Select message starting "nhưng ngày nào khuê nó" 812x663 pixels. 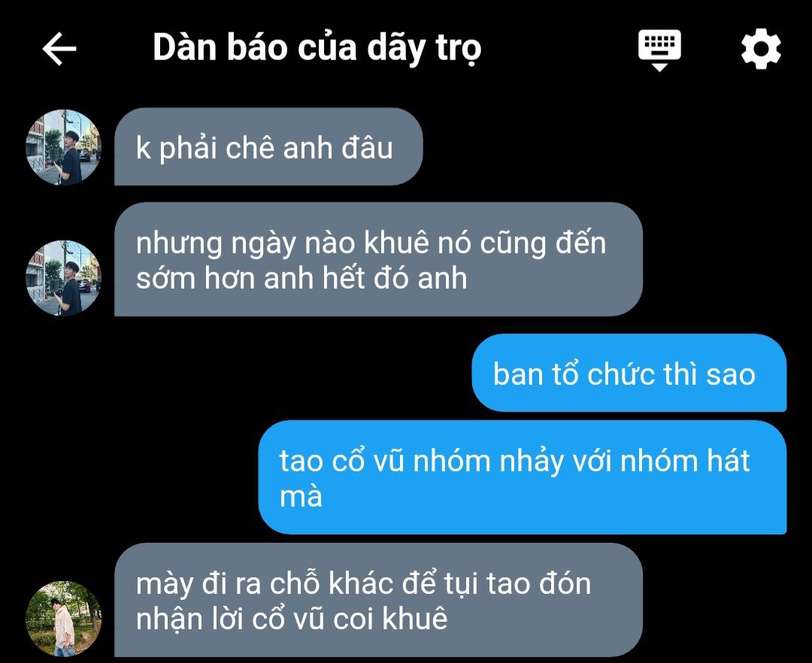(x=378, y=259)
